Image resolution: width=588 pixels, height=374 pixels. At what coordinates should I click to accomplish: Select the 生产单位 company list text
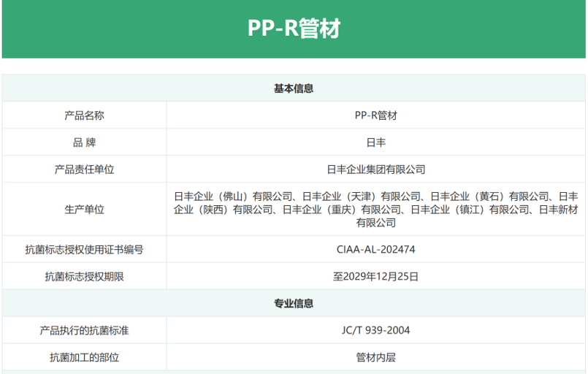(x=375, y=210)
